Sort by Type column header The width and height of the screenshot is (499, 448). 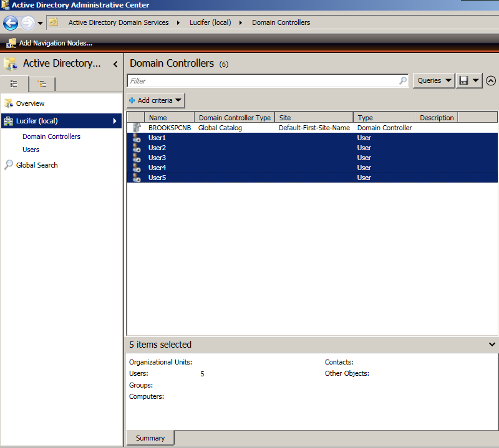(384, 118)
